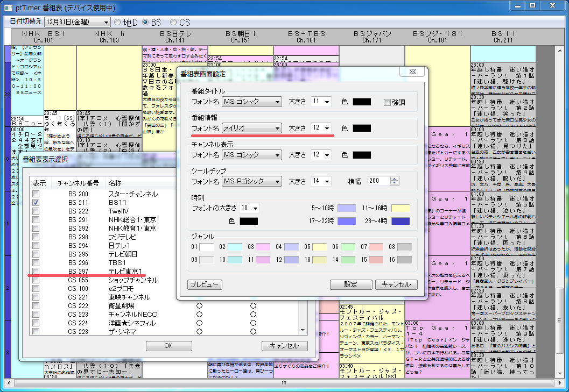Pick genre 14 color swatch
Image resolution: width=569 pixels, height=392 pixels.
[348, 260]
